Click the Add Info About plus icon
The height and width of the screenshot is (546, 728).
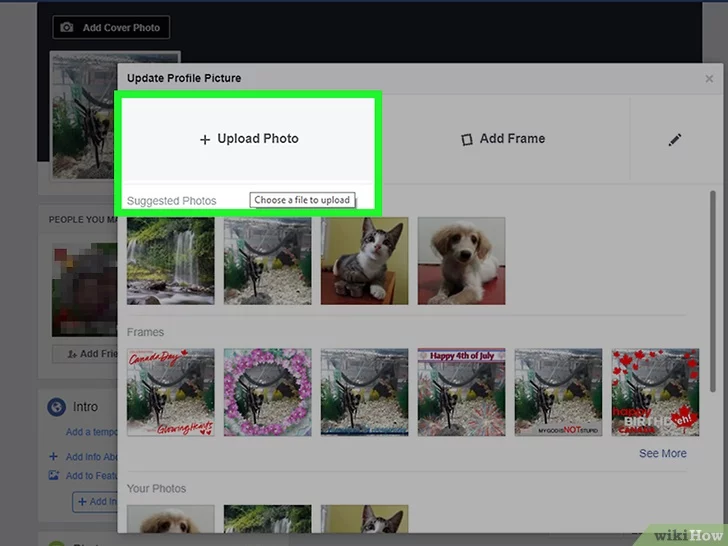click(53, 456)
